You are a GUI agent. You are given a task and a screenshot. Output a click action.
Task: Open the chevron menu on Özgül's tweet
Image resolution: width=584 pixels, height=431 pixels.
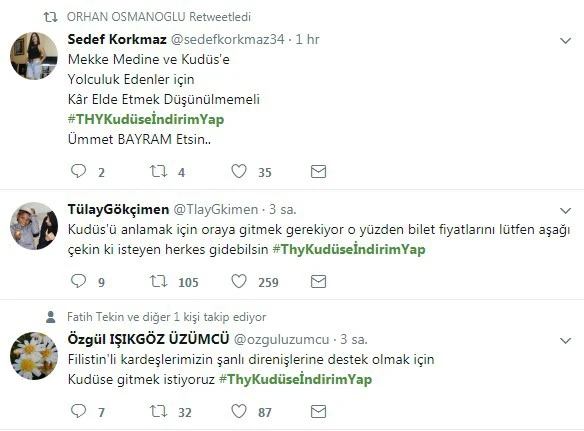pyautogui.click(x=565, y=340)
